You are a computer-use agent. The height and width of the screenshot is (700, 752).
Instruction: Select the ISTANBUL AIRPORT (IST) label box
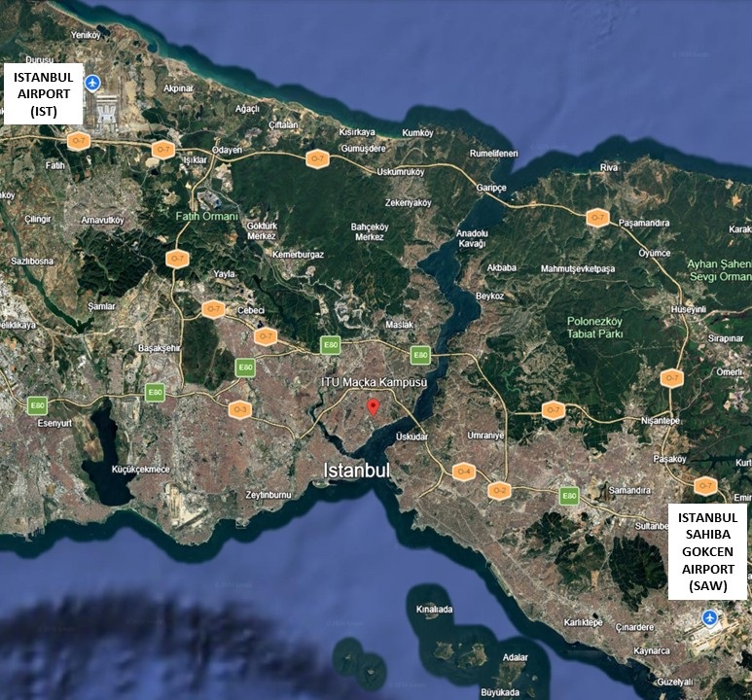pyautogui.click(x=43, y=93)
